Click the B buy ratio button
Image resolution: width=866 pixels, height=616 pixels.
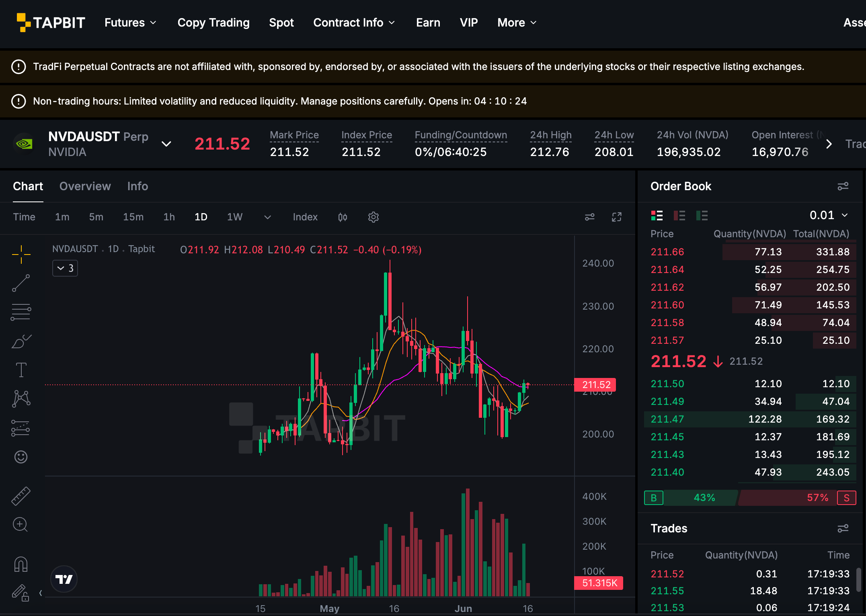point(654,498)
